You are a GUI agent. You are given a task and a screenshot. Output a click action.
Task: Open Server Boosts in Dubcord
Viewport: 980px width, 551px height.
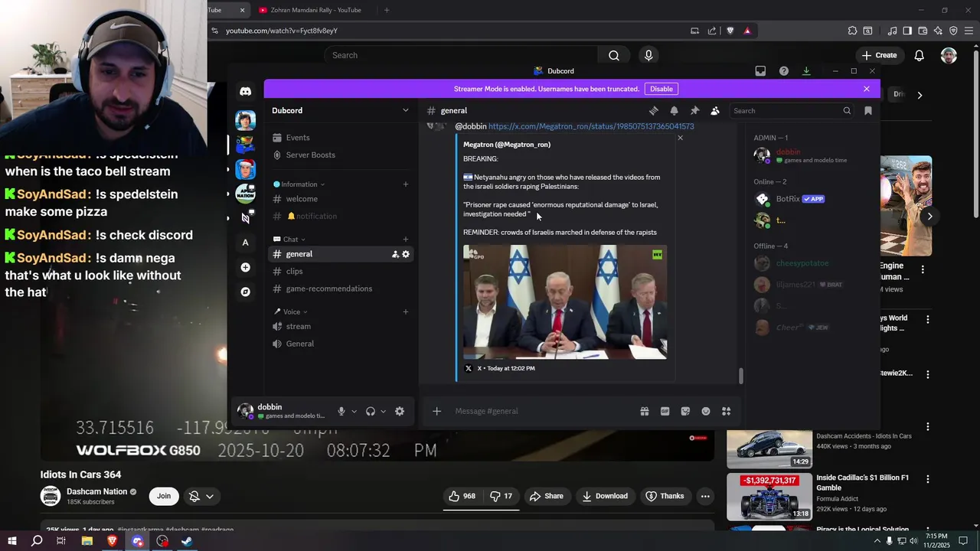[341, 155]
